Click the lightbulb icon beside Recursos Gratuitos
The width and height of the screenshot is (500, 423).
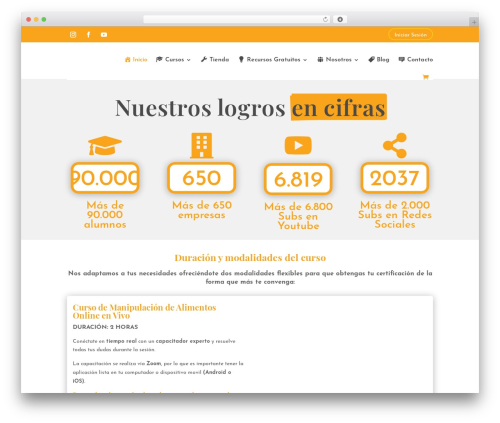tap(241, 60)
